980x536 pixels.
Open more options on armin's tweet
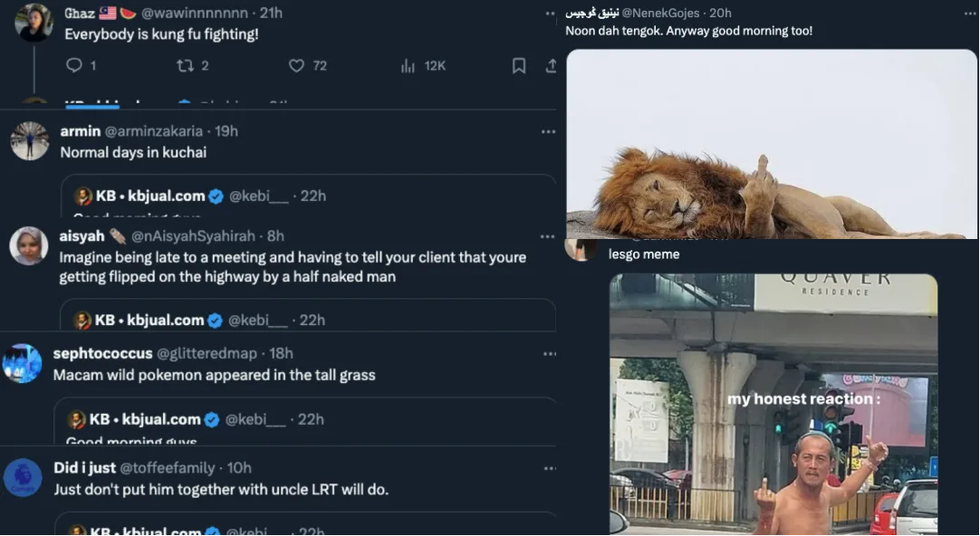(548, 131)
